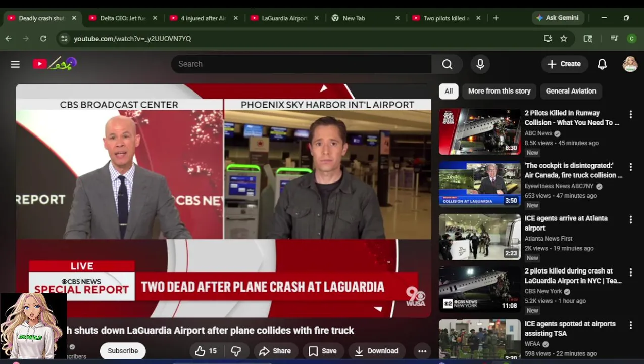Open the Create menu button

[564, 64]
